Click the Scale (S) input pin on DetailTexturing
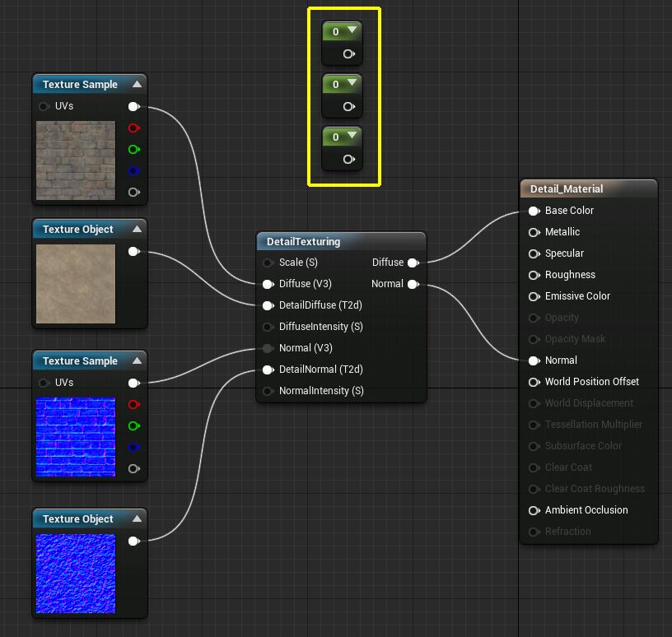The width and height of the screenshot is (672, 637). (268, 263)
